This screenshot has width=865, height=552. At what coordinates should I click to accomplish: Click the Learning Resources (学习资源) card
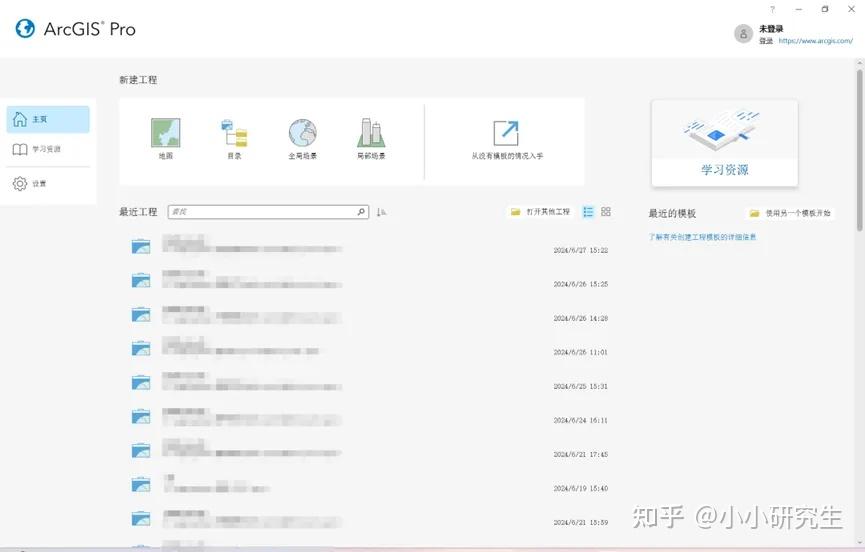(724, 143)
